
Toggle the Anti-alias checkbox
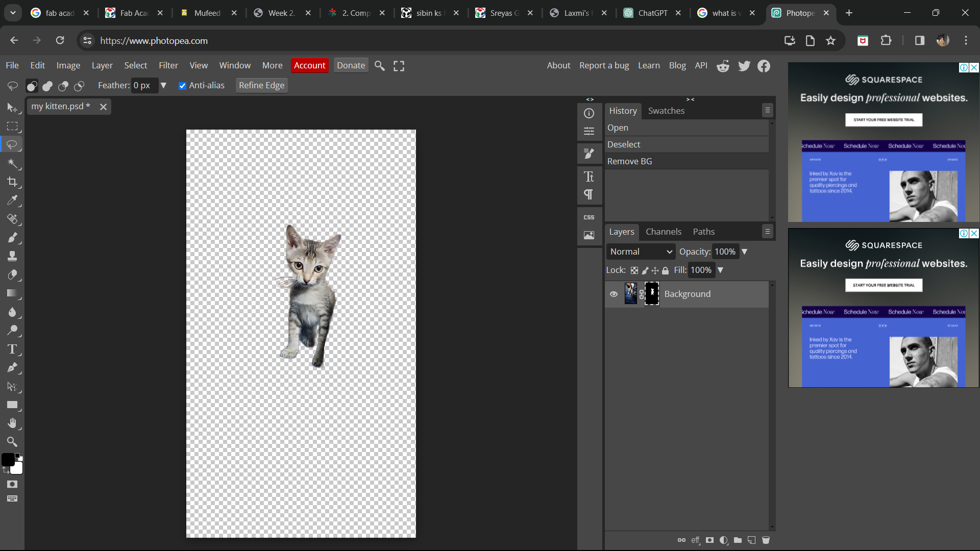[182, 86]
